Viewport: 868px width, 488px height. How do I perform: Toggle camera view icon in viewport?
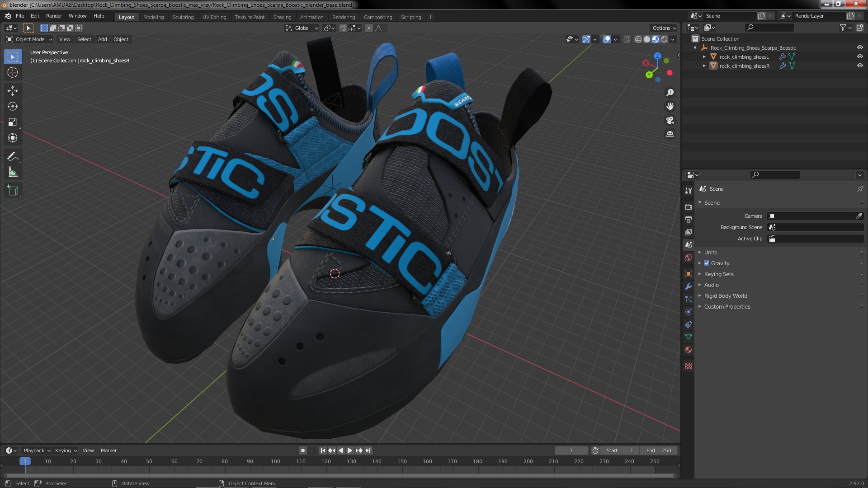click(x=670, y=120)
